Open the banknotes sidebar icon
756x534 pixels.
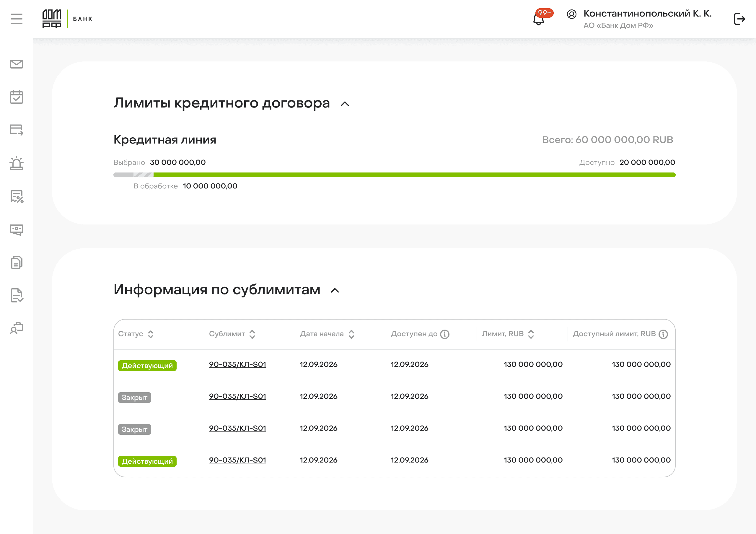17,229
